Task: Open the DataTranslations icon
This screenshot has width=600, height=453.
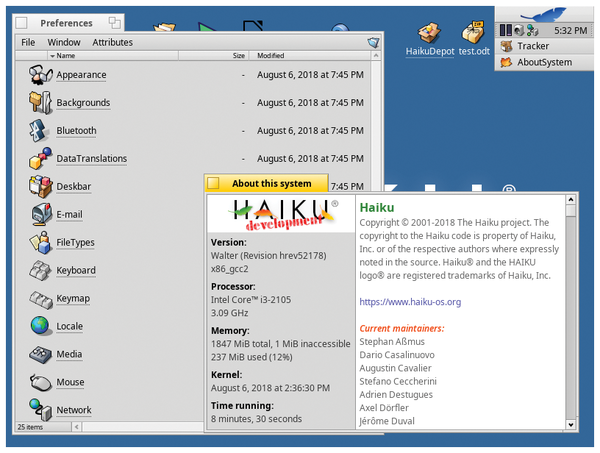Action: pos(40,158)
